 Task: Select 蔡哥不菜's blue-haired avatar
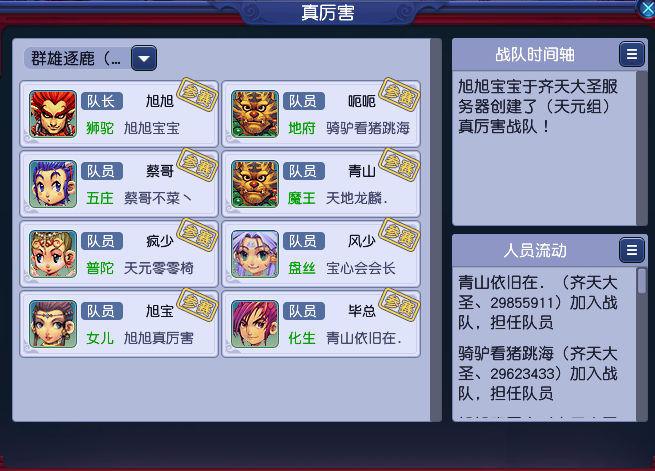tap(53, 184)
